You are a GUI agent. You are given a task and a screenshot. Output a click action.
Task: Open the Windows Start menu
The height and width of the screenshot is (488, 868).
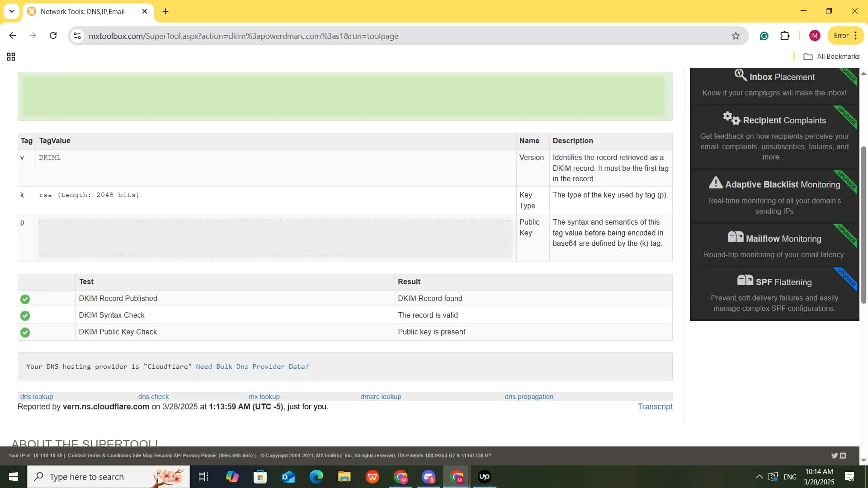click(x=13, y=477)
